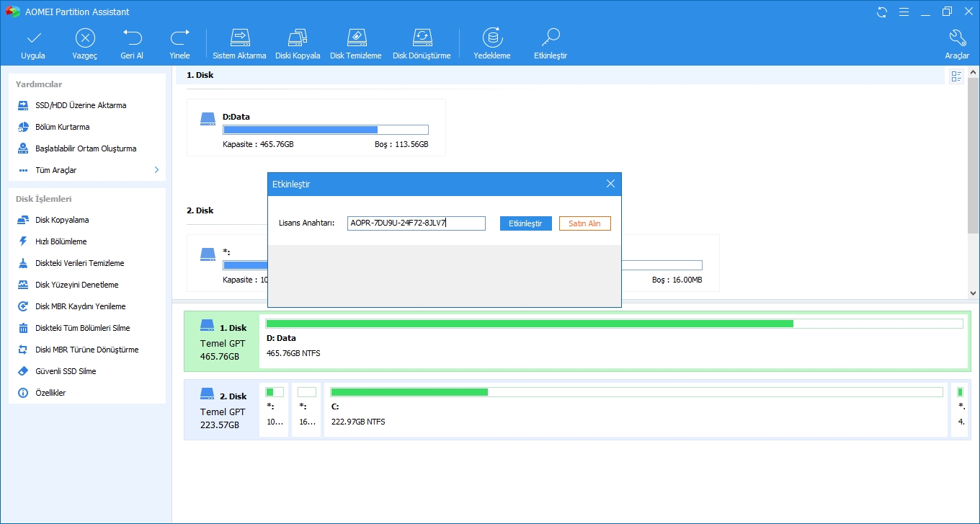
Task: Select D: Data 465.76GB NTFS partition bar
Action: 615,341
